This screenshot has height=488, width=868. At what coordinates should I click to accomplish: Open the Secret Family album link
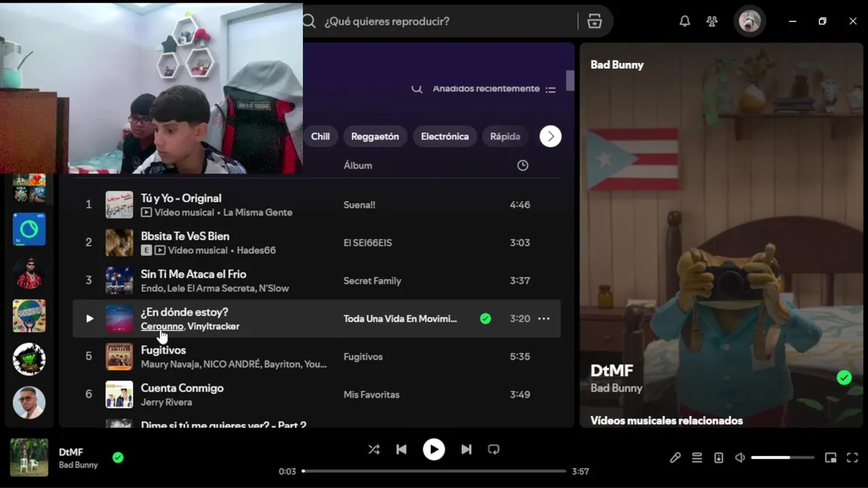pyautogui.click(x=372, y=281)
